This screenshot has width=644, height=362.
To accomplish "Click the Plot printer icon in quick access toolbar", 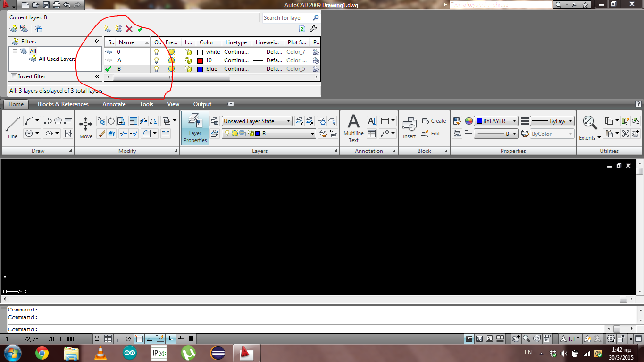I will click(57, 5).
